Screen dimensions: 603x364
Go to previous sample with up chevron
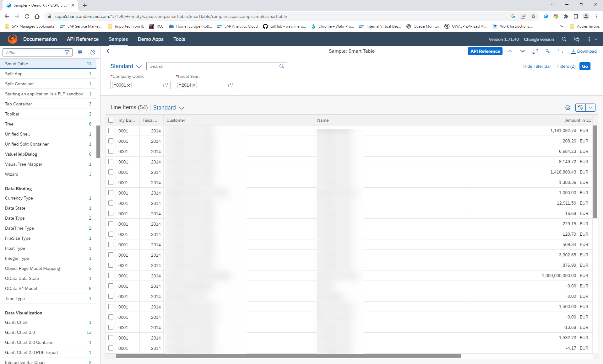pos(510,51)
